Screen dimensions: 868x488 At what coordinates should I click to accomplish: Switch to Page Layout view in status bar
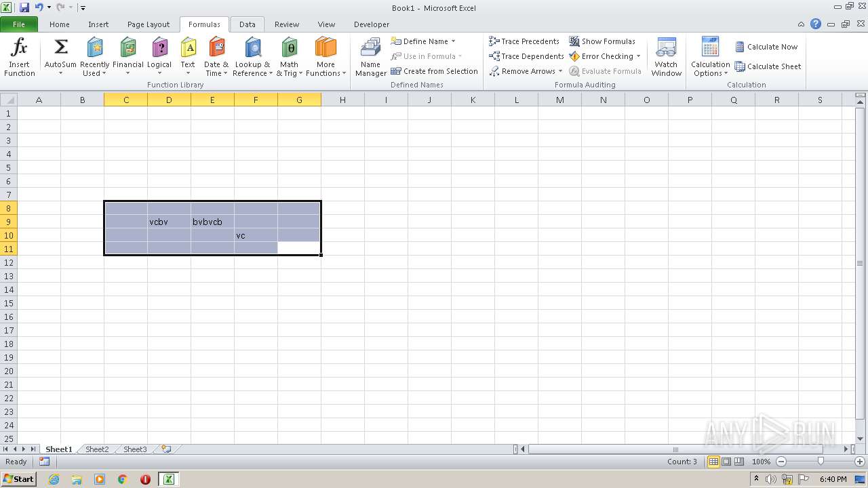tap(726, 462)
